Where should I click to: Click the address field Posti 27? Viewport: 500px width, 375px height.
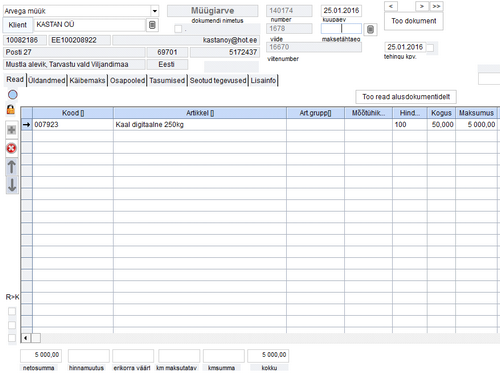click(74, 52)
